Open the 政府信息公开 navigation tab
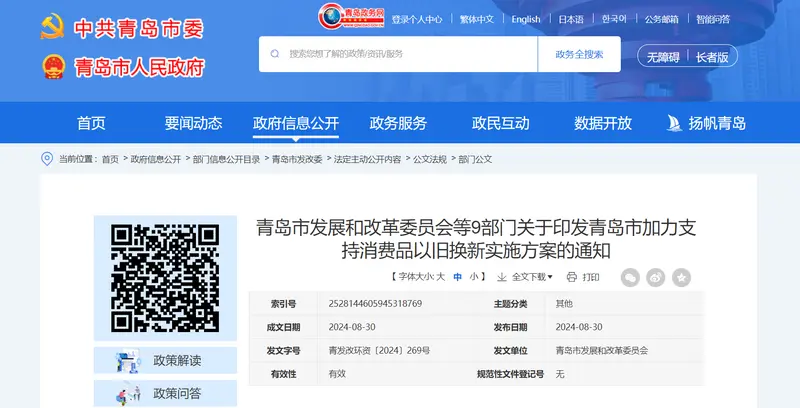Screen dimensions: 800x408 (x=296, y=123)
